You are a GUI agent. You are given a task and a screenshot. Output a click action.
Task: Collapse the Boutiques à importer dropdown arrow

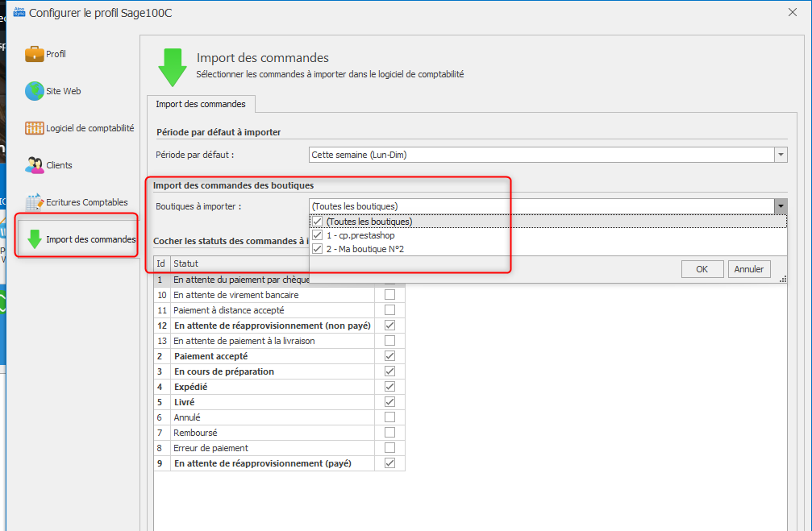pos(781,206)
